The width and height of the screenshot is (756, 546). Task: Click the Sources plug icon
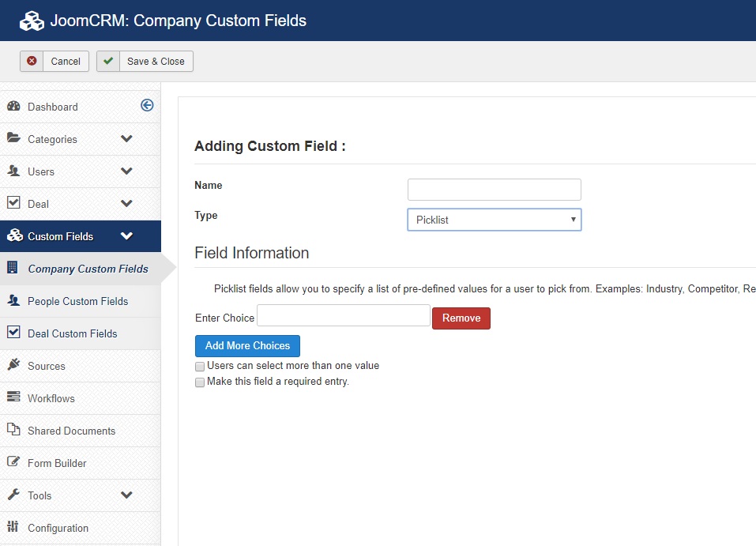[14, 364]
